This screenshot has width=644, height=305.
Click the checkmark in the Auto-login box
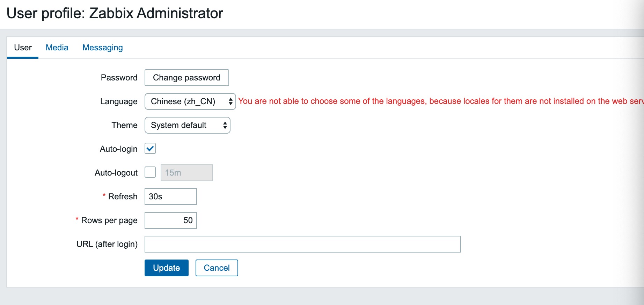150,149
